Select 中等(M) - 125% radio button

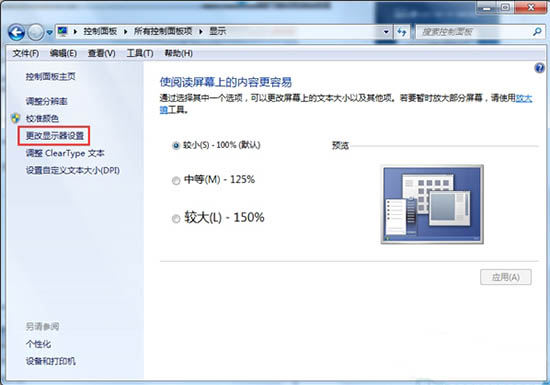[176, 180]
